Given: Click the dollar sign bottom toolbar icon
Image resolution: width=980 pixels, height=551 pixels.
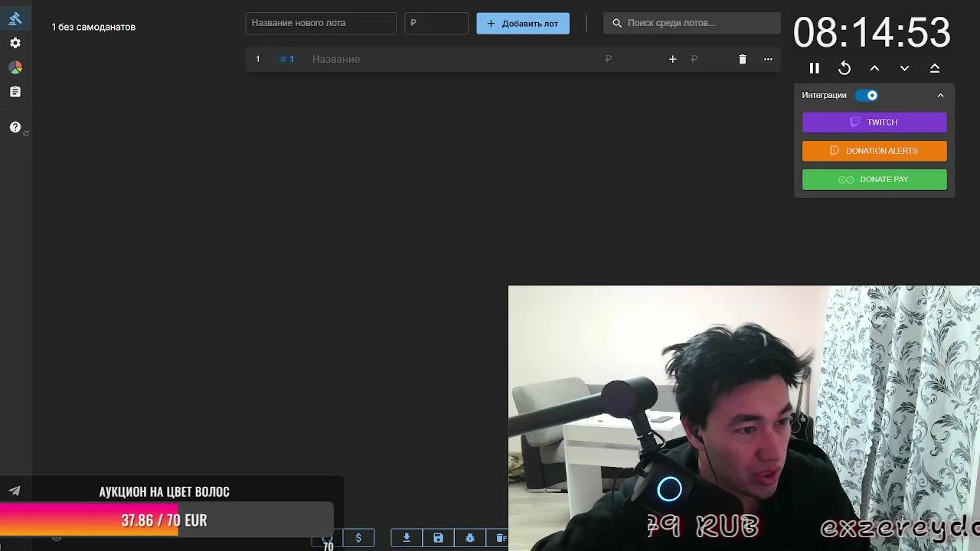Looking at the screenshot, I should [358, 538].
